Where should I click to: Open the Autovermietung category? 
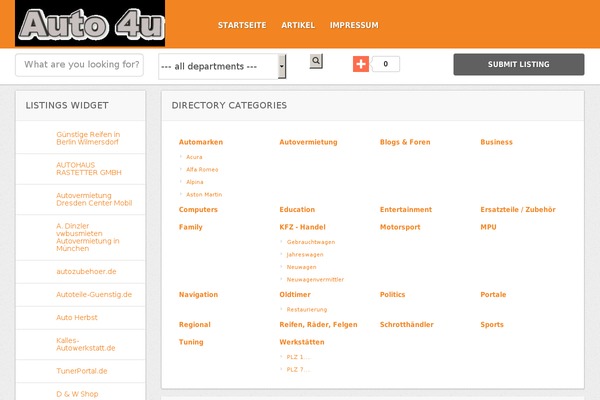click(x=308, y=142)
